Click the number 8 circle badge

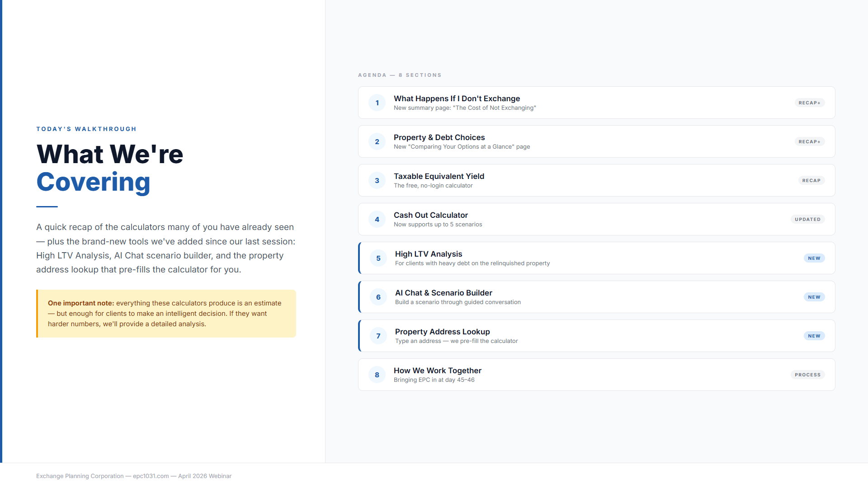(x=377, y=375)
